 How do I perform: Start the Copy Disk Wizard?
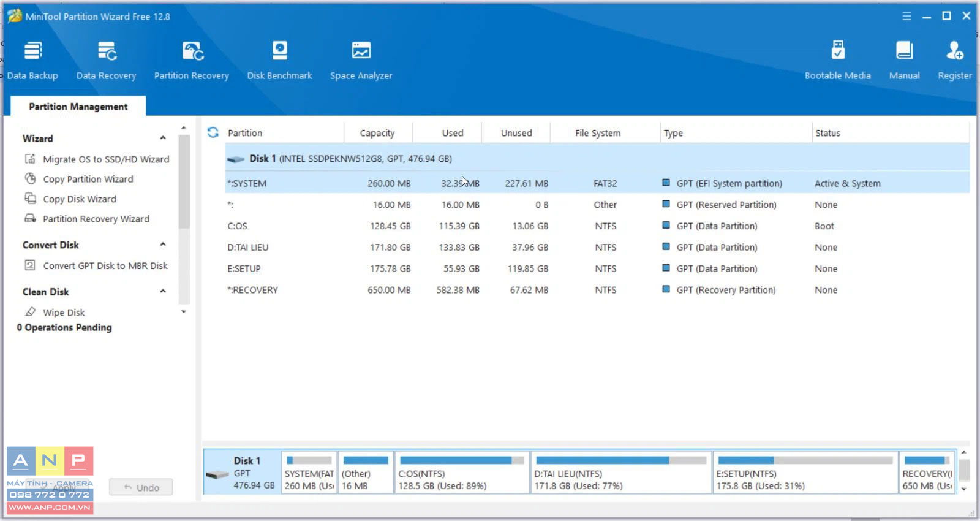(80, 199)
